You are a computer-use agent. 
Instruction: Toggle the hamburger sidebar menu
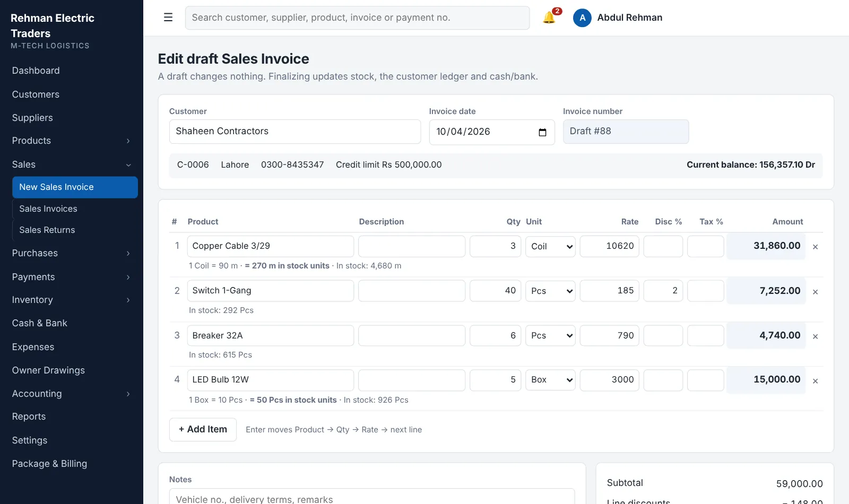168,18
